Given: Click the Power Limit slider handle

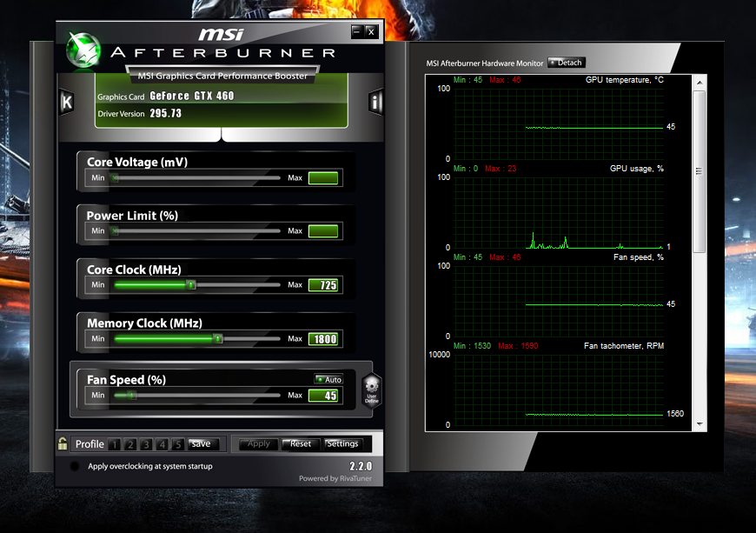Looking at the screenshot, I should 114,230.
